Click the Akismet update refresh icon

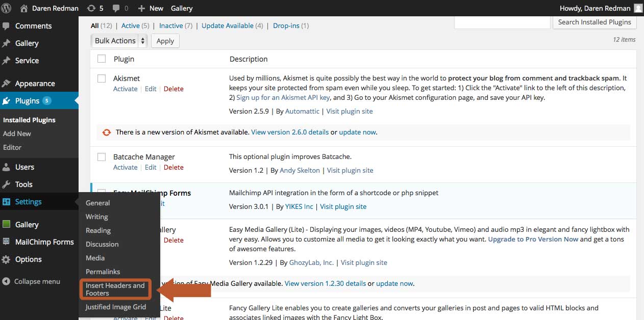click(107, 132)
